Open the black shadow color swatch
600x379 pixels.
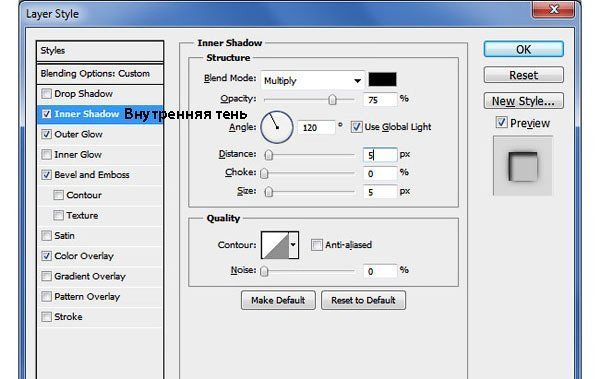click(x=382, y=79)
